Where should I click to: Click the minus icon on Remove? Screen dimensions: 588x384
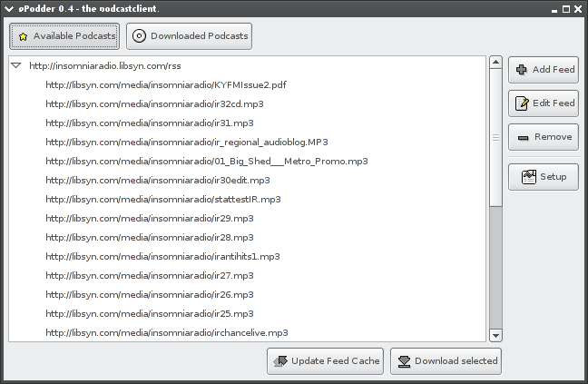524,138
